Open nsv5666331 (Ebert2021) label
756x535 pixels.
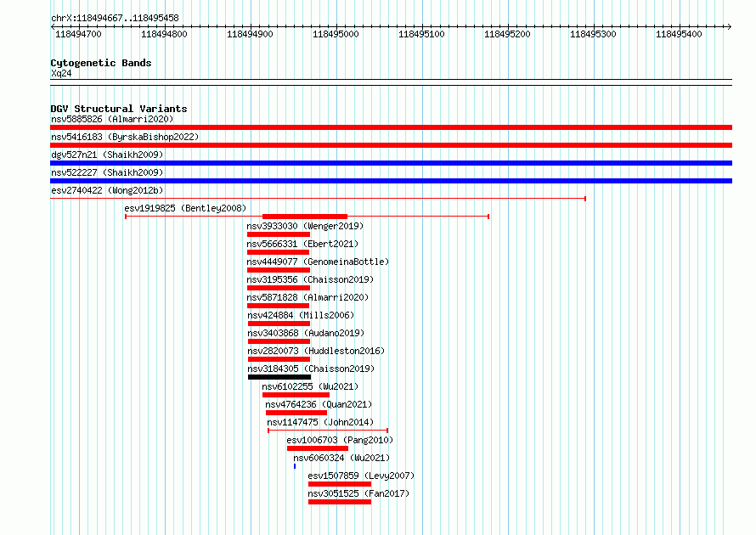(x=302, y=244)
